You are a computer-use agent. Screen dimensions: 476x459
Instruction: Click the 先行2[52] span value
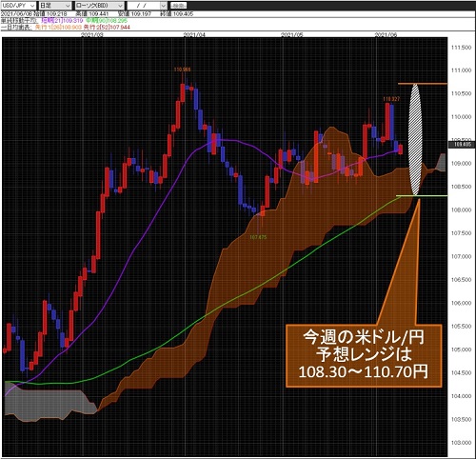pos(107,28)
